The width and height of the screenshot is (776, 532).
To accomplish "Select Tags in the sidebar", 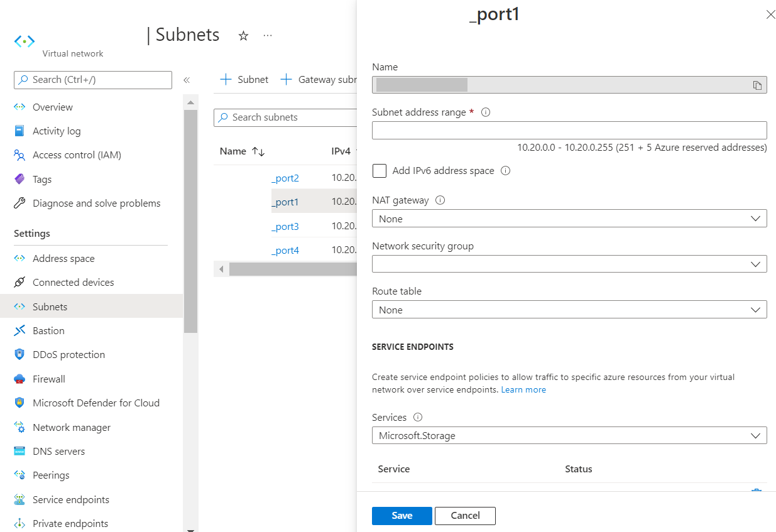I will point(41,179).
